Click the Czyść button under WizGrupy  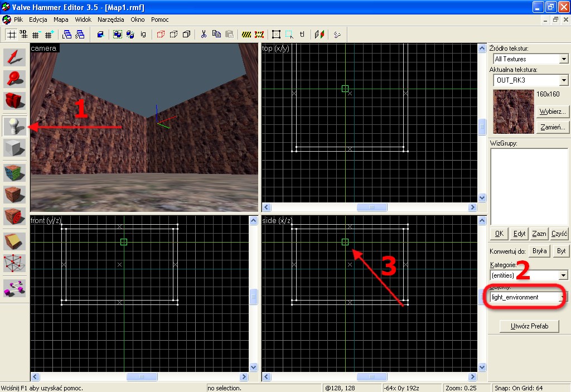point(559,234)
